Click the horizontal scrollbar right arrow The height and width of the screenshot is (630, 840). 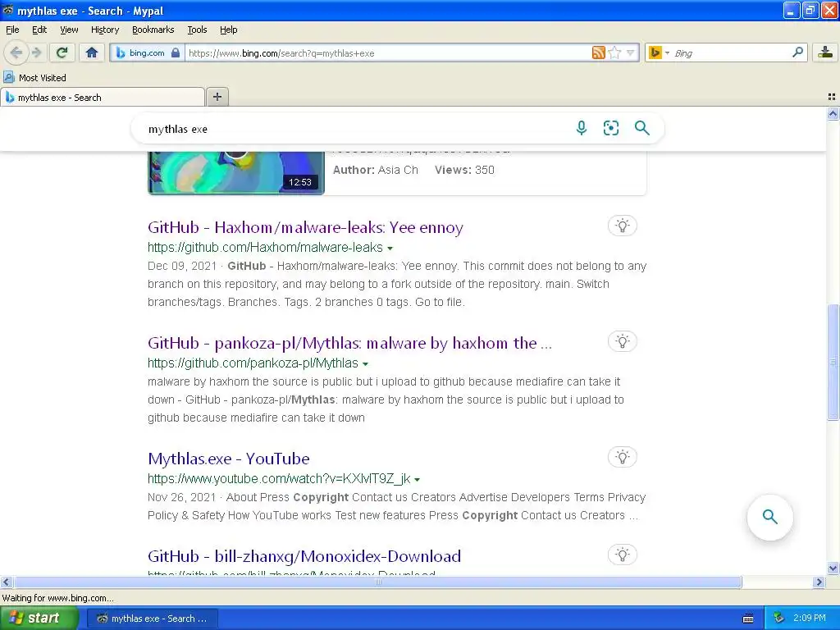coord(819,582)
